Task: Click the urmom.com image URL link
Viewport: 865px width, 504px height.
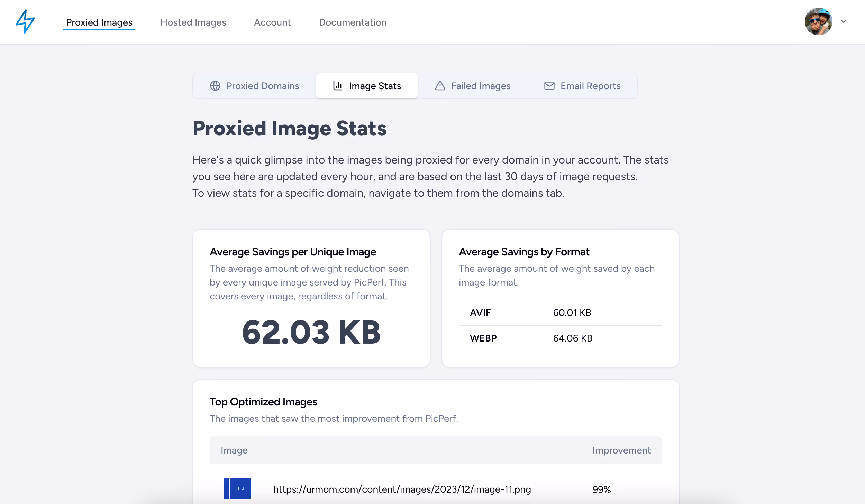Action: pyautogui.click(x=402, y=489)
